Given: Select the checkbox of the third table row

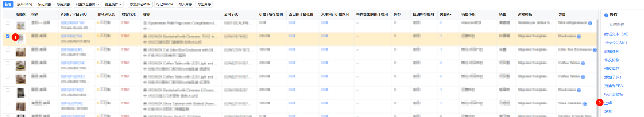Looking at the screenshot, I should 8,50.
